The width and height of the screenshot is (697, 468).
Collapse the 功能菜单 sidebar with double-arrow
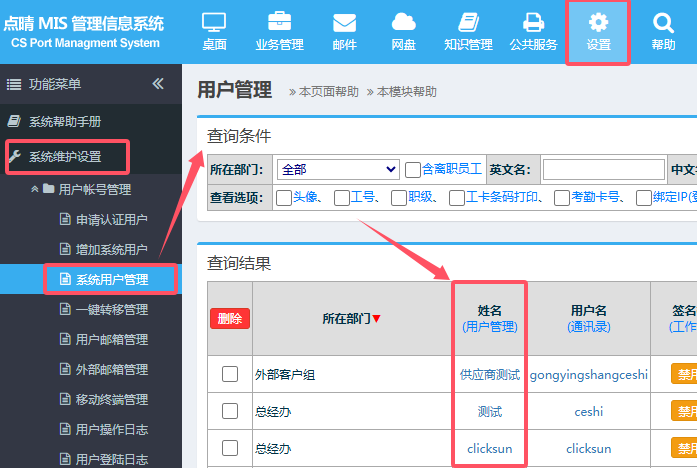pos(158,84)
